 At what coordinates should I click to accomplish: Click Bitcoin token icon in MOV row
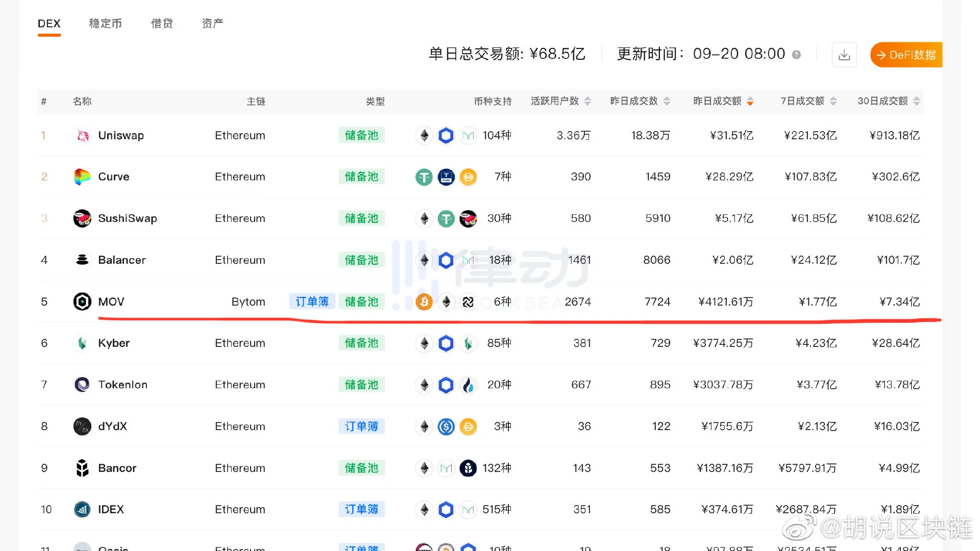coord(424,302)
